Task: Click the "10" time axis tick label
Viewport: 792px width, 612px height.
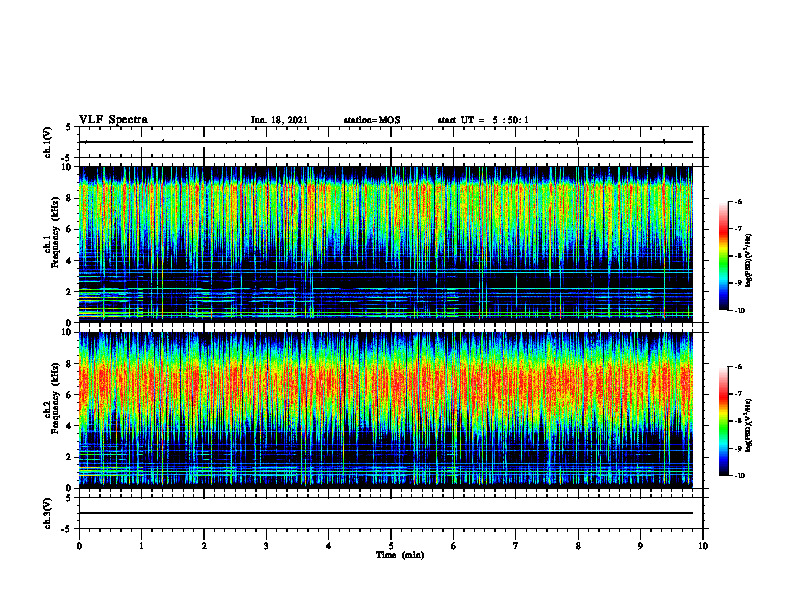Action: tap(703, 546)
